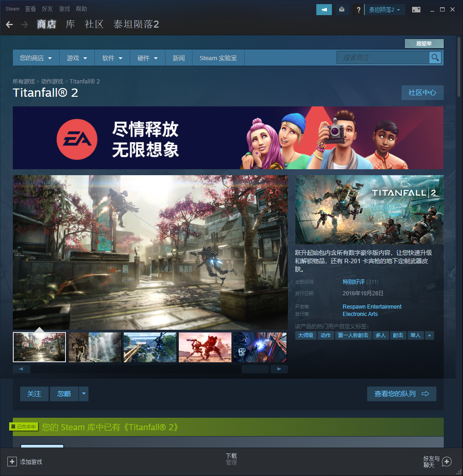Open the 社区中心 button
This screenshot has width=463, height=476.
pyautogui.click(x=422, y=93)
